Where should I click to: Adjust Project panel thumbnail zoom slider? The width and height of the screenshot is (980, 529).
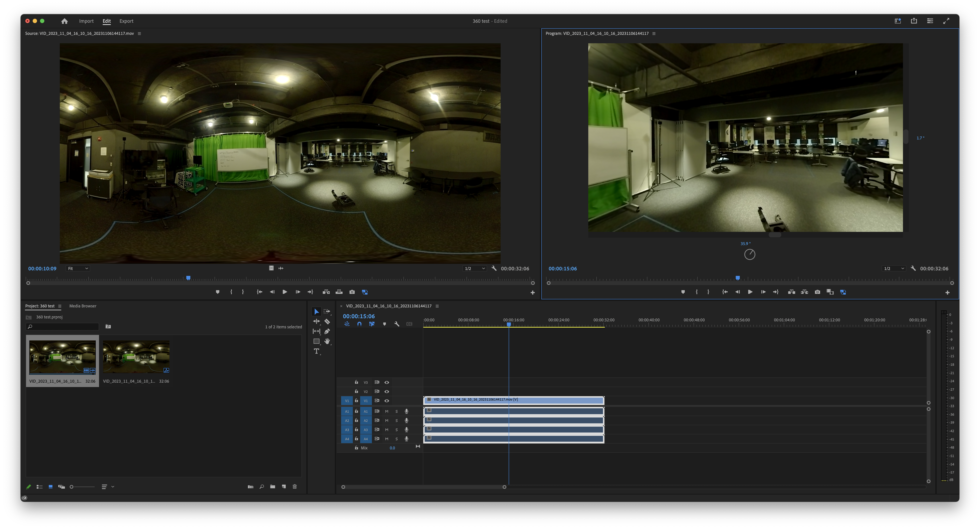(82, 487)
